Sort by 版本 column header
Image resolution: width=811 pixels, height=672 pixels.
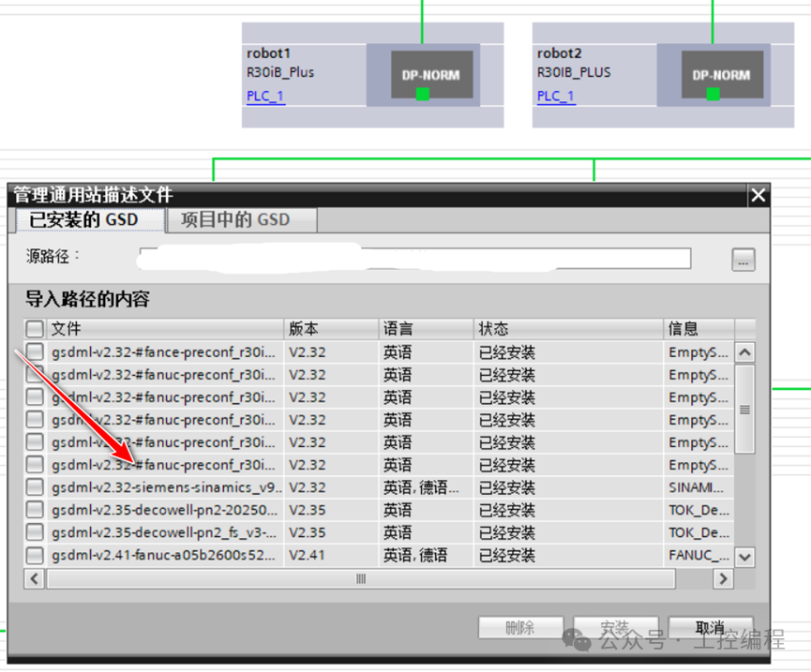[331, 329]
